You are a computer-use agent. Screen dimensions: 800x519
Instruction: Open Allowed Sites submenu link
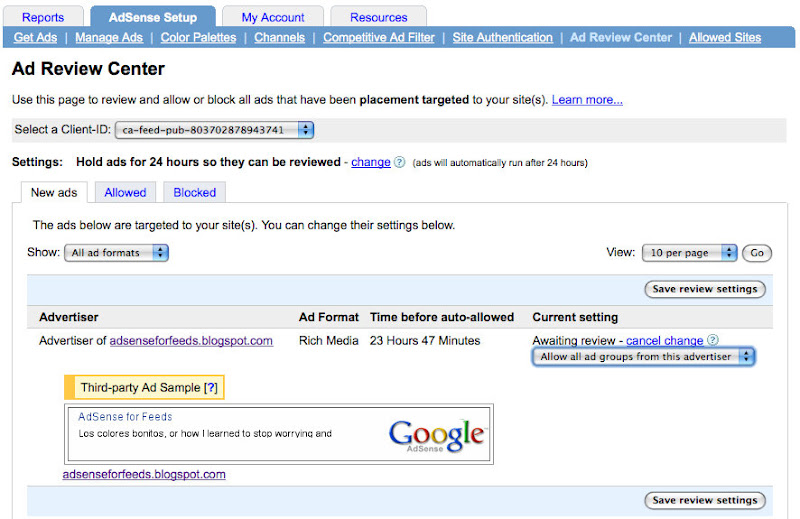point(725,37)
